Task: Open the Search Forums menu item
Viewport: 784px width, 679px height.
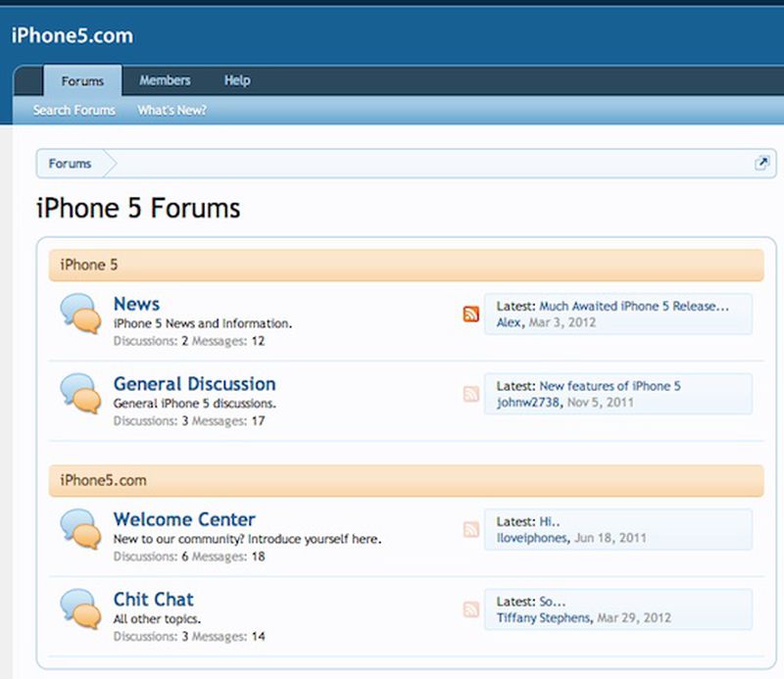Action: pos(73,110)
